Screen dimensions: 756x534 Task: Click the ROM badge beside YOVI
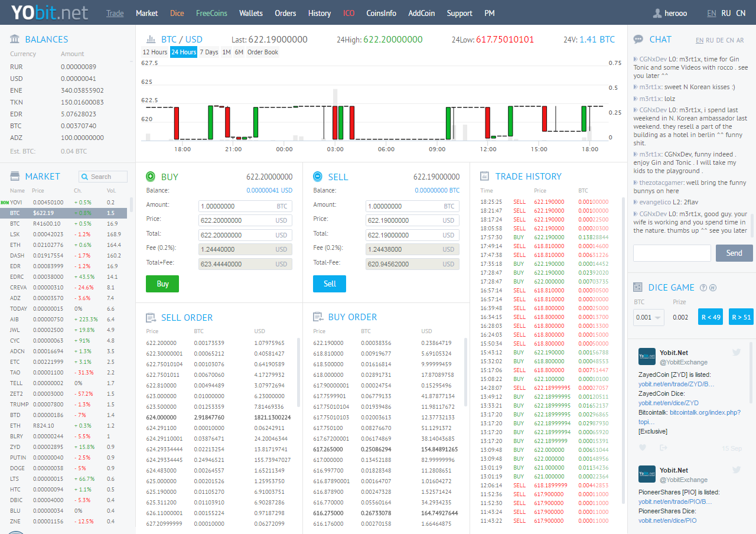5,203
